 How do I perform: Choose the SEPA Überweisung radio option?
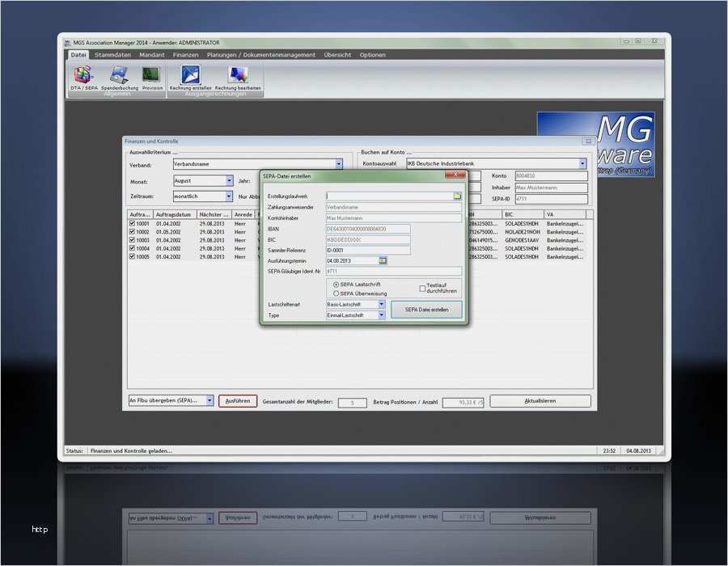pyautogui.click(x=336, y=294)
